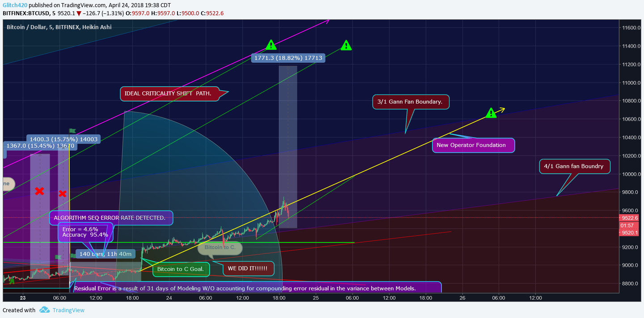Click the green up arrow beside the early candles
This screenshot has width=644, height=318.
(11, 281)
